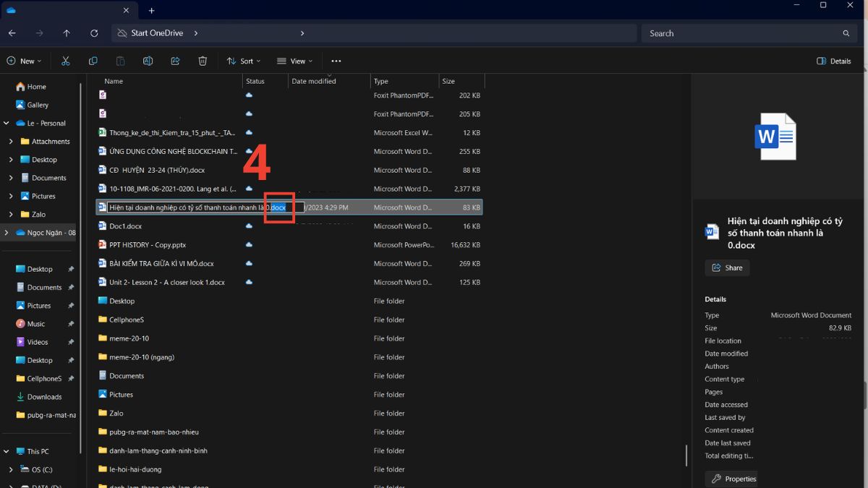Click the Share button in details pane
The height and width of the screenshot is (488, 868).
point(727,267)
